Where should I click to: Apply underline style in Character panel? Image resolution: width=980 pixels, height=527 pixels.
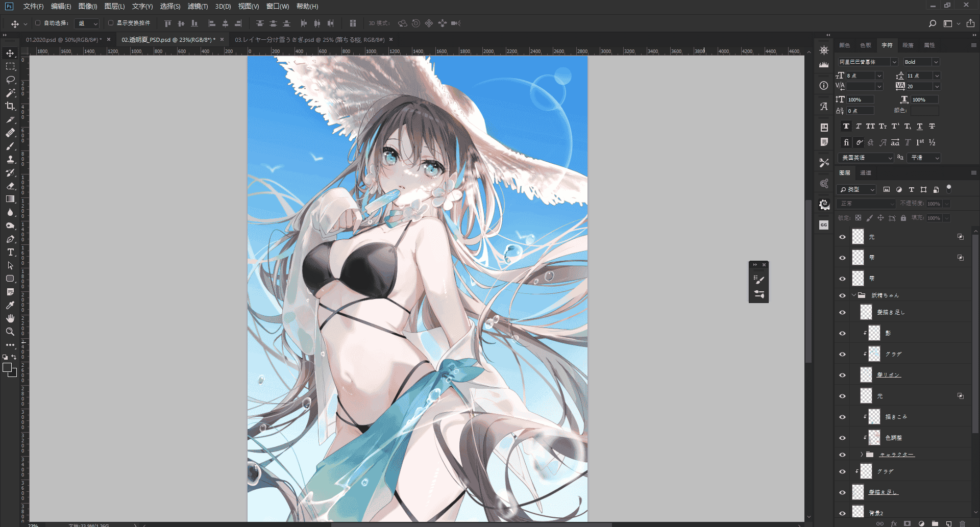pos(920,126)
